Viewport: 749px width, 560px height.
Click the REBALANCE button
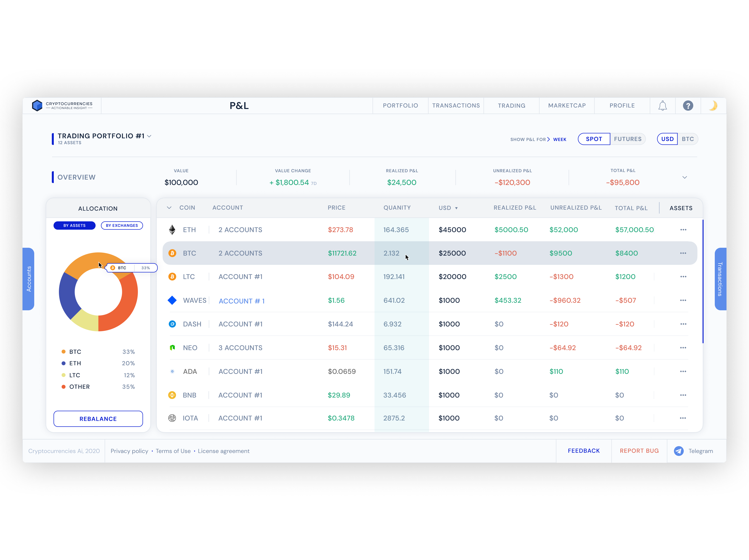98,419
